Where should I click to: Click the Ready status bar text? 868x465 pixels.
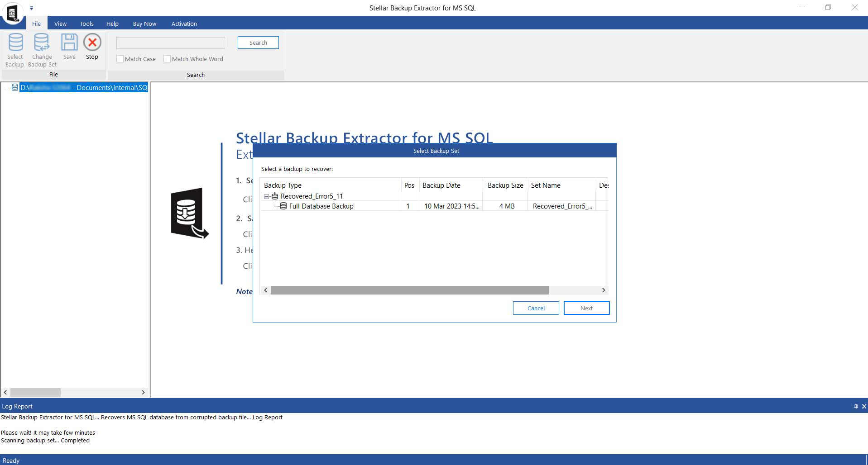point(11,460)
